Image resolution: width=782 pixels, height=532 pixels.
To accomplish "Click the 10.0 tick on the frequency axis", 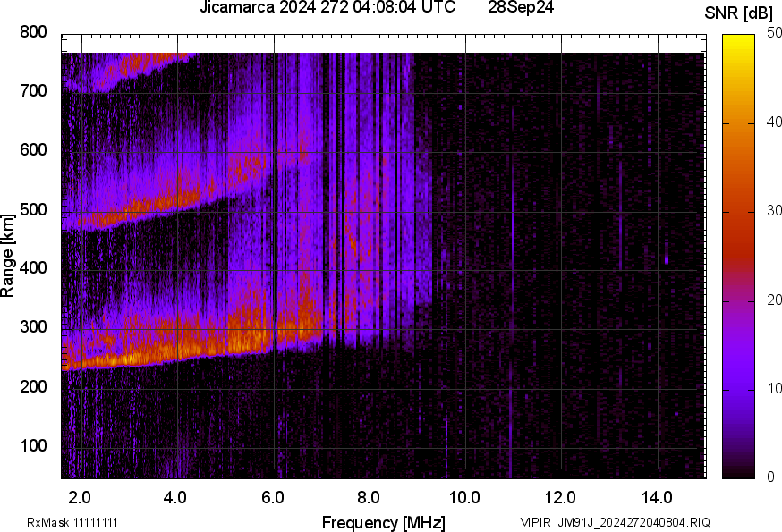I will pos(463,497).
